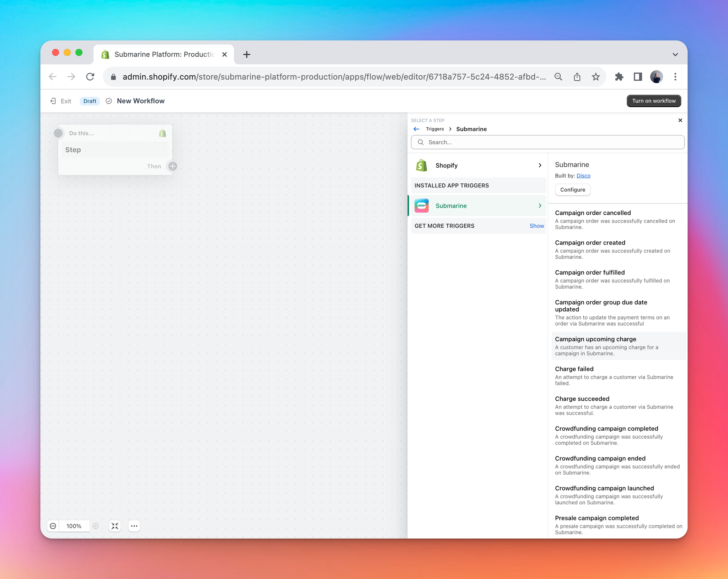Fit workflow to view
This screenshot has width=728, height=579.
(115, 526)
